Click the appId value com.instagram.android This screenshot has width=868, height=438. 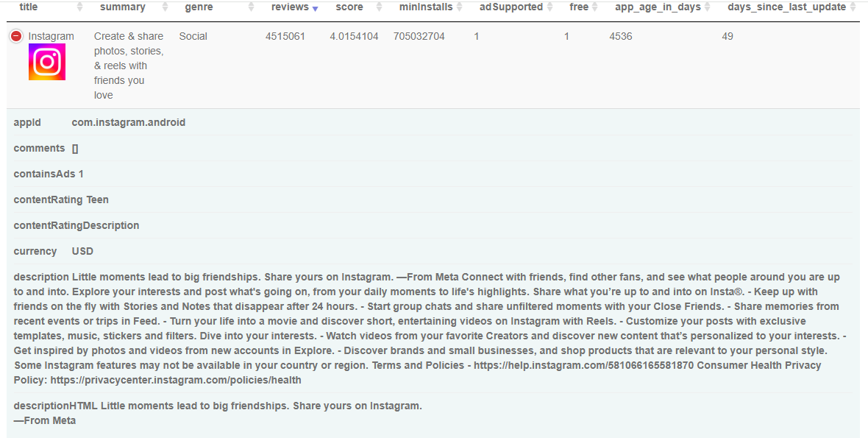pyautogui.click(x=129, y=122)
